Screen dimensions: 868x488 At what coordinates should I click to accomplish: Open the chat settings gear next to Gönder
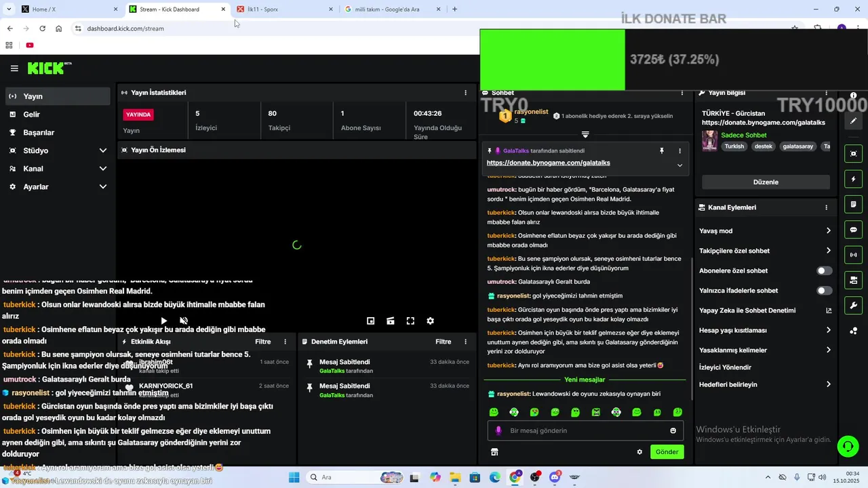click(x=639, y=451)
